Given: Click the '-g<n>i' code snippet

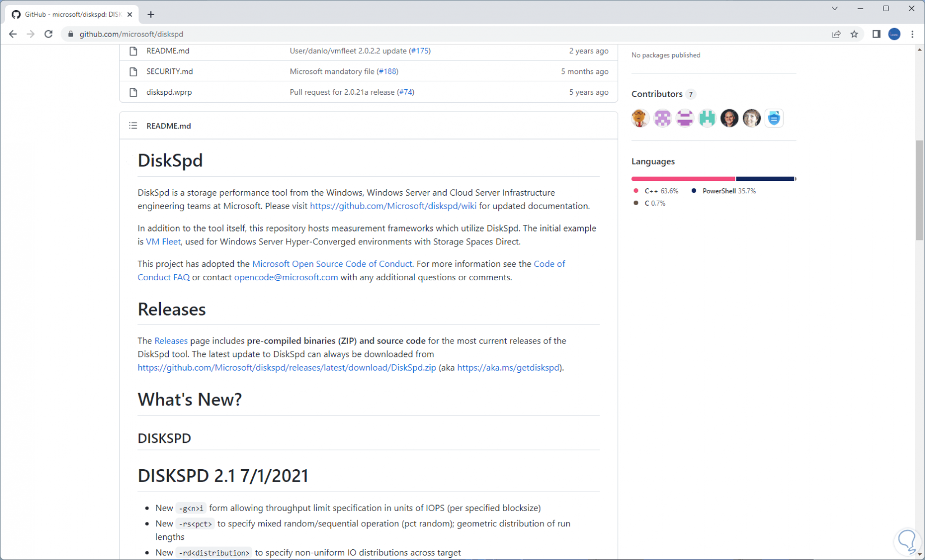Looking at the screenshot, I should tap(191, 508).
